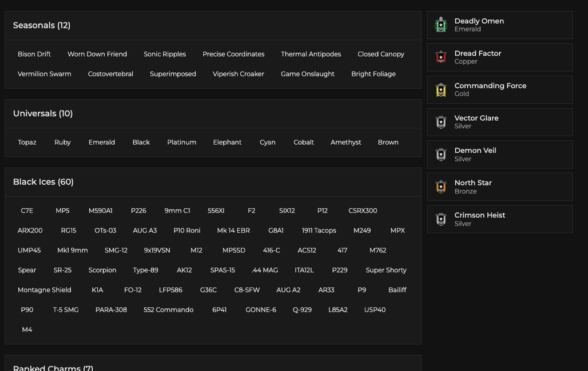Select the USP40 Black Ice
Image resolution: width=588 pixels, height=371 pixels.
pyautogui.click(x=375, y=310)
